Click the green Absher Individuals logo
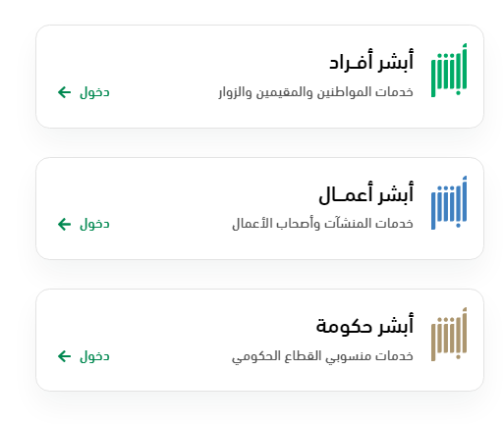504x424 pixels. point(449,70)
